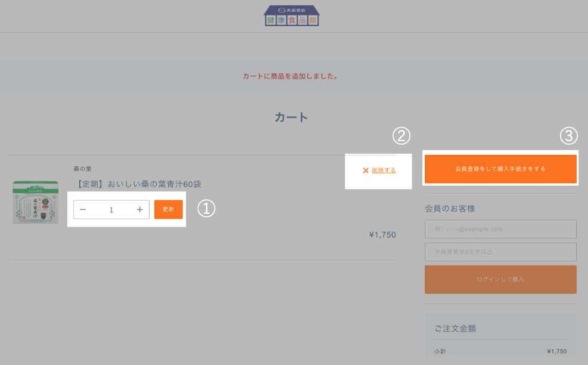This screenshot has width=588, height=365.
Task: Click the カート page heading
Action: tap(291, 117)
